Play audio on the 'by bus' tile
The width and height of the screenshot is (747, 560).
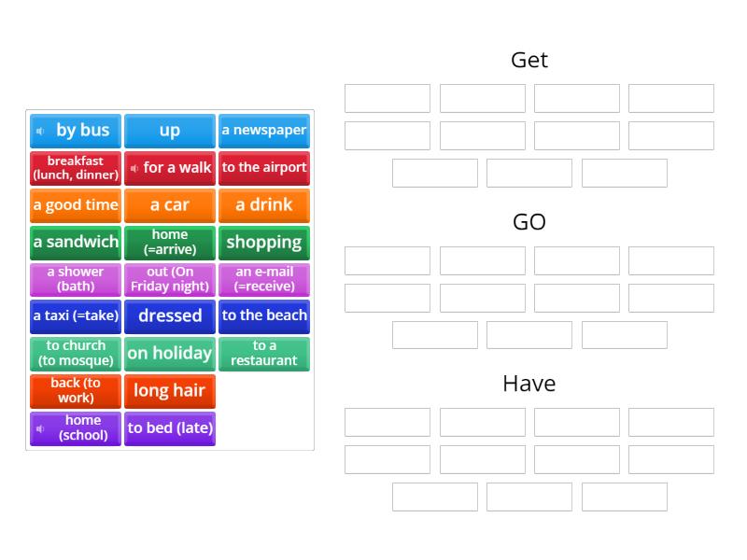point(38,130)
